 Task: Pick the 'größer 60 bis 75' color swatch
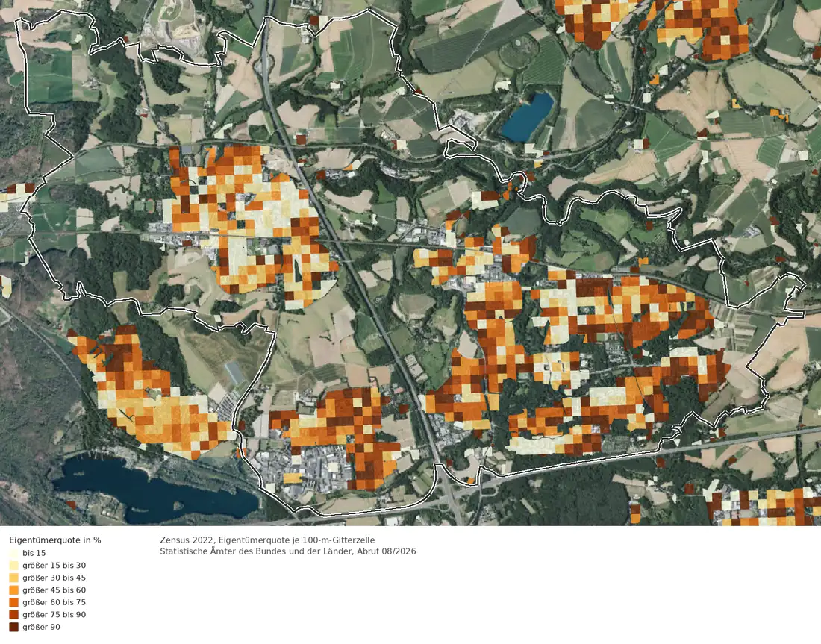[13, 602]
